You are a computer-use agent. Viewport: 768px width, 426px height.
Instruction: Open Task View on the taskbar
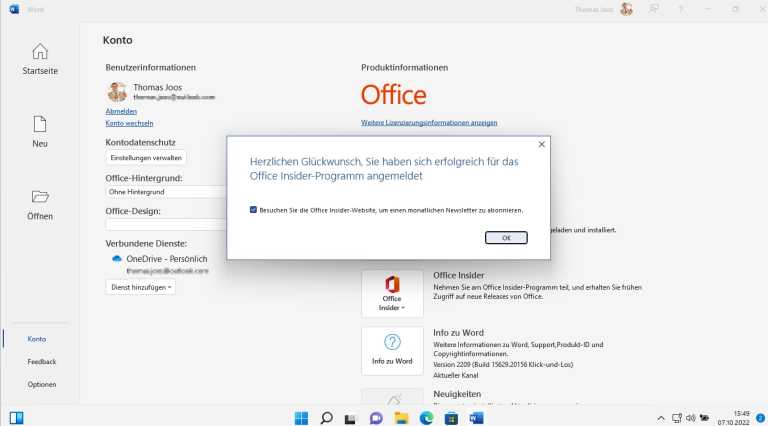coord(350,419)
